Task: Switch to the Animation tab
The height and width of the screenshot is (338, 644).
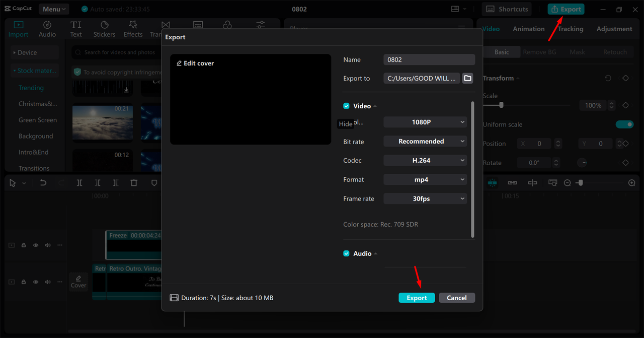Action: [x=528, y=29]
